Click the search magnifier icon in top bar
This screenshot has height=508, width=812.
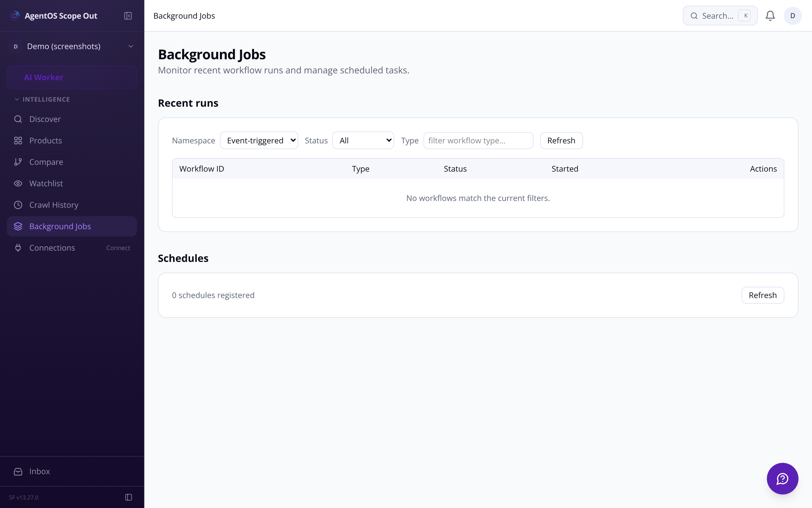[x=694, y=16]
